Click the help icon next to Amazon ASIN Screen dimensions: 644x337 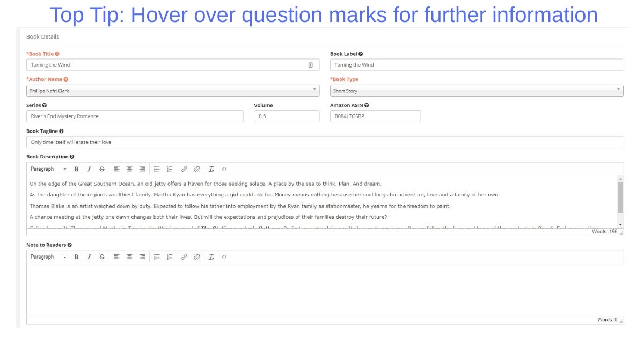367,106
